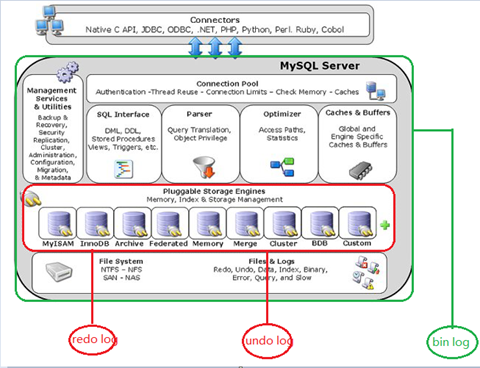Click the Connection Pool heading
Viewport: 480px width, 368px height.
coord(227,84)
